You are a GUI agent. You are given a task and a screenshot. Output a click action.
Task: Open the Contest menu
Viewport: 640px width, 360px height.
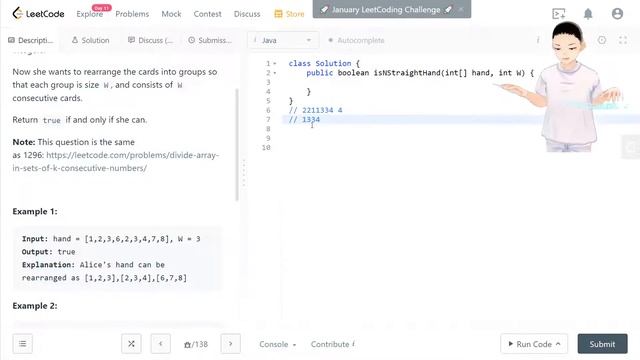pyautogui.click(x=207, y=14)
